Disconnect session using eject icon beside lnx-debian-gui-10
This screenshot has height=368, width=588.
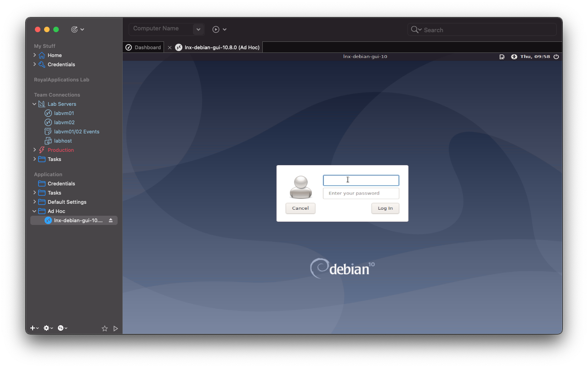(110, 220)
